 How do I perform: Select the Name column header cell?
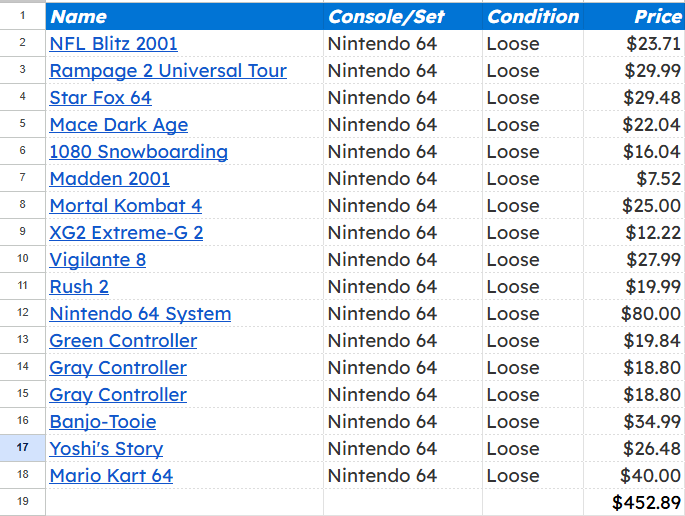184,17
